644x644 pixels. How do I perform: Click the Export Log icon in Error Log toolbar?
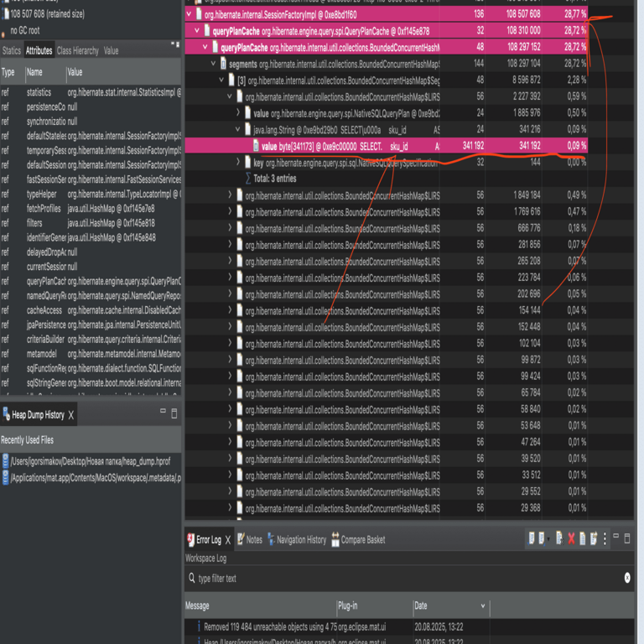533,539
